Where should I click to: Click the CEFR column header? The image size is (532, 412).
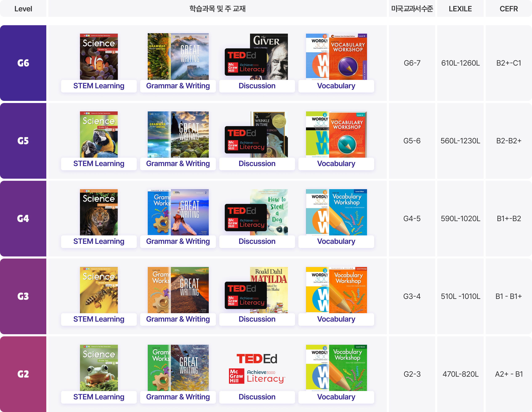click(x=509, y=9)
